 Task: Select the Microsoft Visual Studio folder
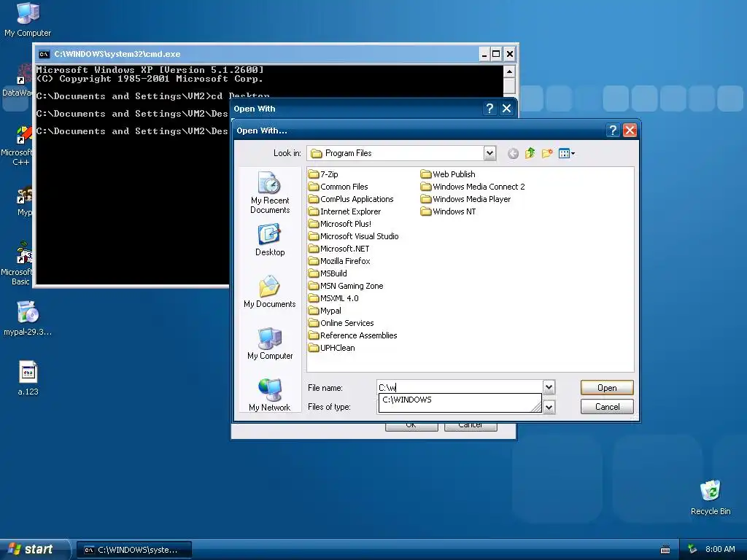click(x=354, y=236)
